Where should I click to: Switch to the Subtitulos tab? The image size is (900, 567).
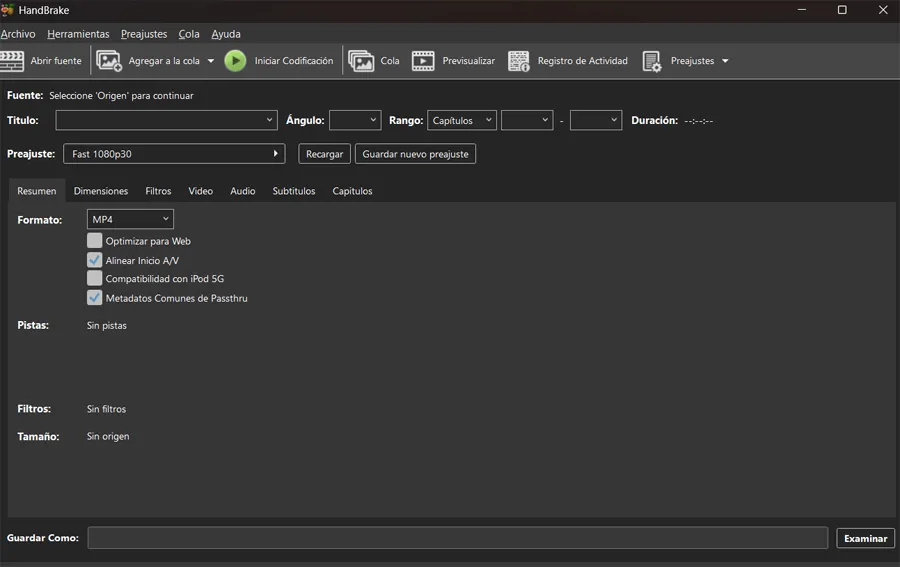click(294, 191)
